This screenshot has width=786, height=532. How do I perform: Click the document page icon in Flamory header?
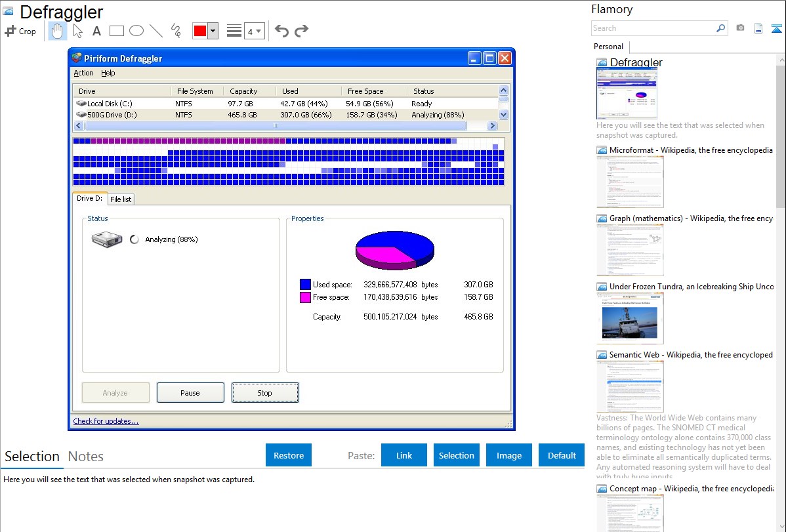point(758,28)
